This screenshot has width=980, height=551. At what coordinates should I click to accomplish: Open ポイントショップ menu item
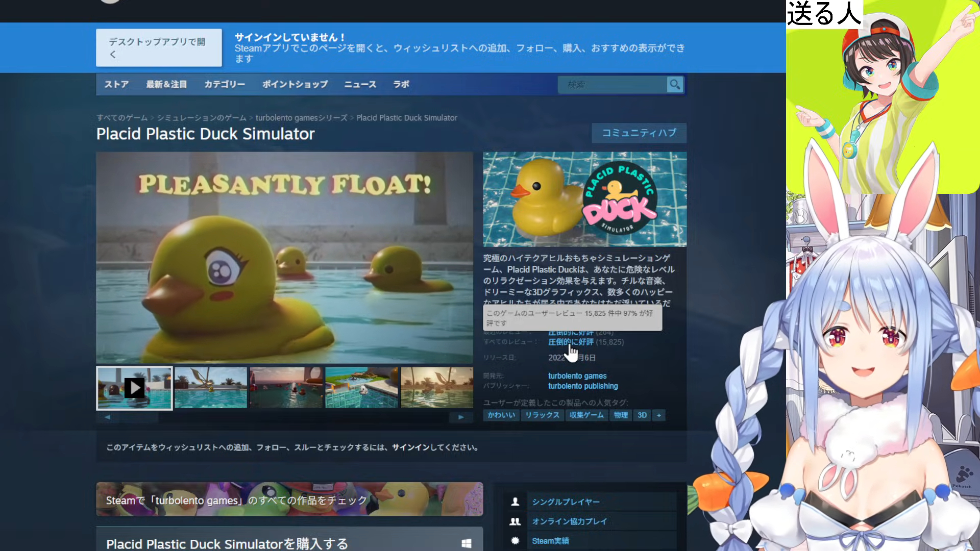tap(295, 84)
